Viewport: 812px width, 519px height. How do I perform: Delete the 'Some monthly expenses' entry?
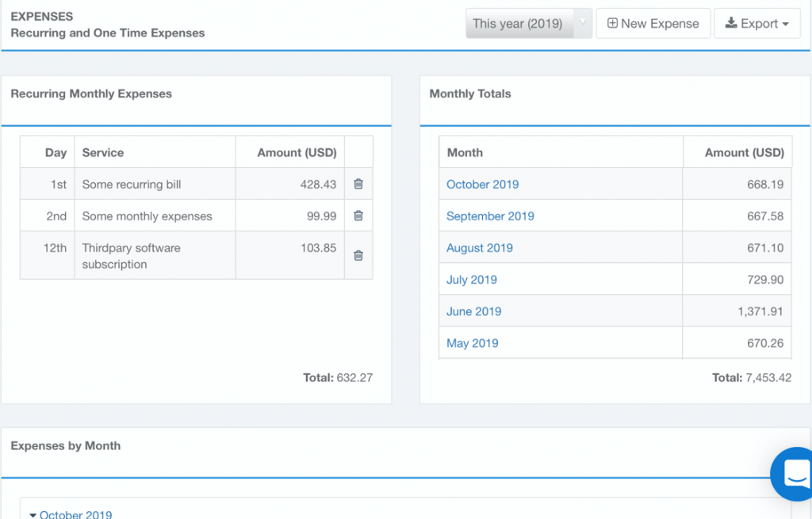[x=358, y=215]
